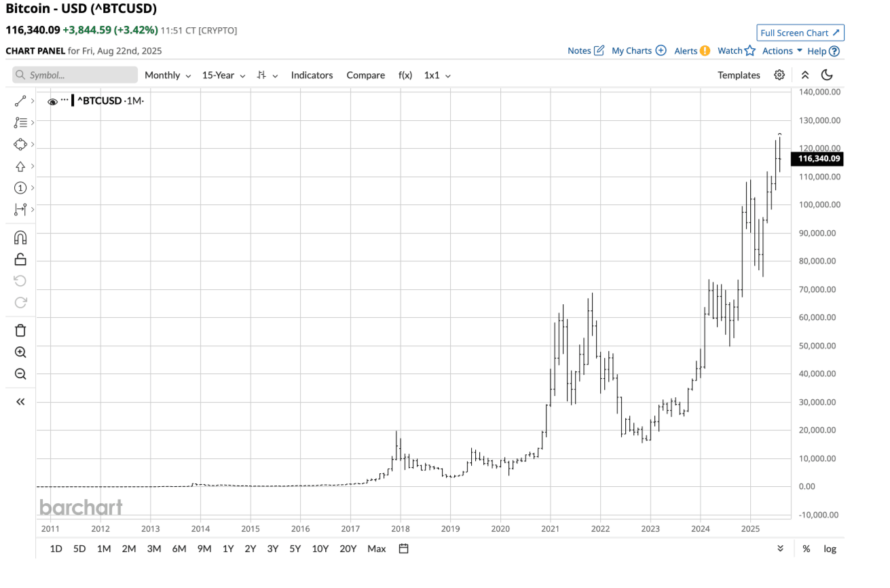The height and width of the screenshot is (588, 890).
Task: Expand bottom panel with double down chevron
Action: [x=781, y=549]
